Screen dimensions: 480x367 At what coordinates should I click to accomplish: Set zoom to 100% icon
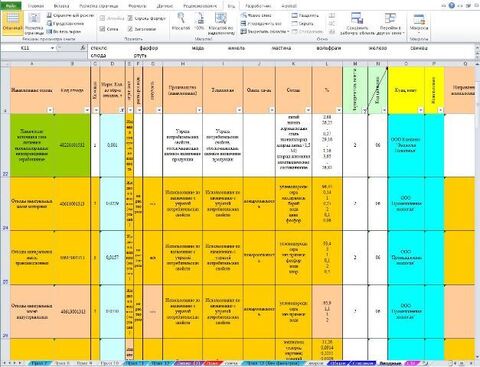coord(199,22)
